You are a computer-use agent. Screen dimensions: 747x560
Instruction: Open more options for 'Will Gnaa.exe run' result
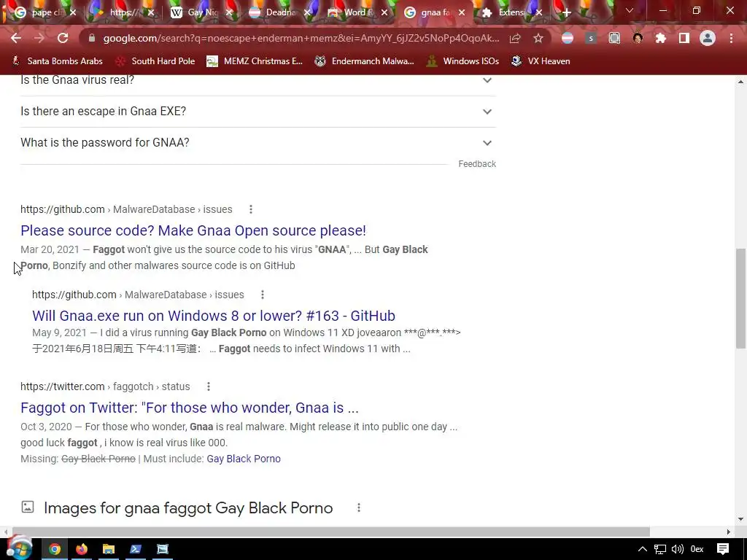(263, 295)
